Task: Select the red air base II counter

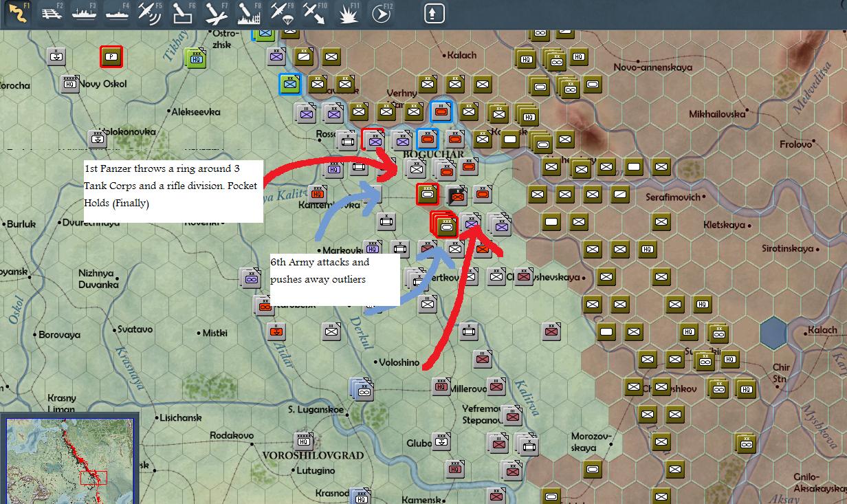Action: (276, 332)
